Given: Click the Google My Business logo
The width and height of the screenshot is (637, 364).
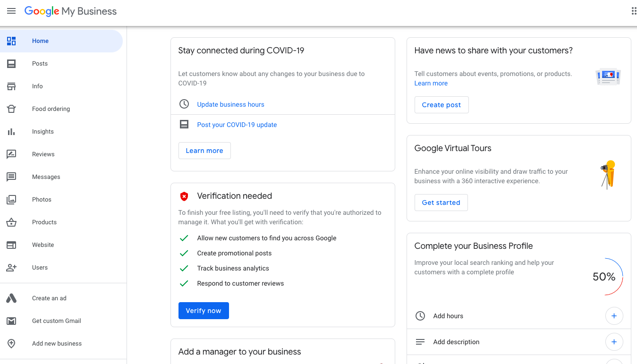Looking at the screenshot, I should pyautogui.click(x=70, y=11).
